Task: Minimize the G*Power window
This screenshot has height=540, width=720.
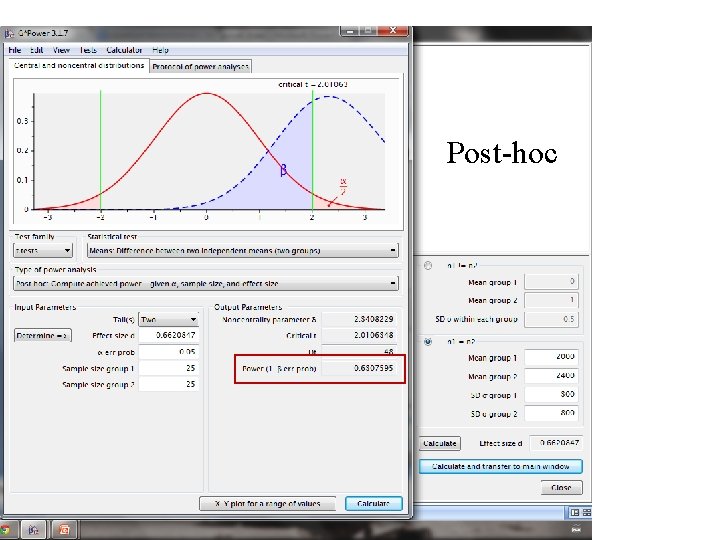Action: coord(350,31)
